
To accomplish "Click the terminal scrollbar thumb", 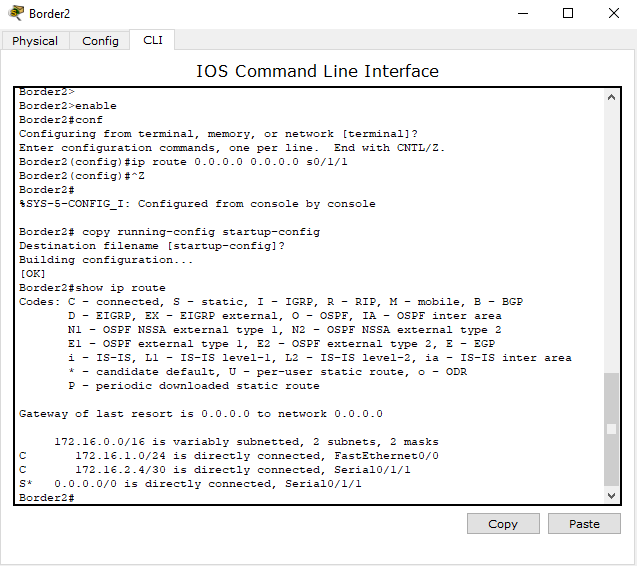I will [x=611, y=430].
